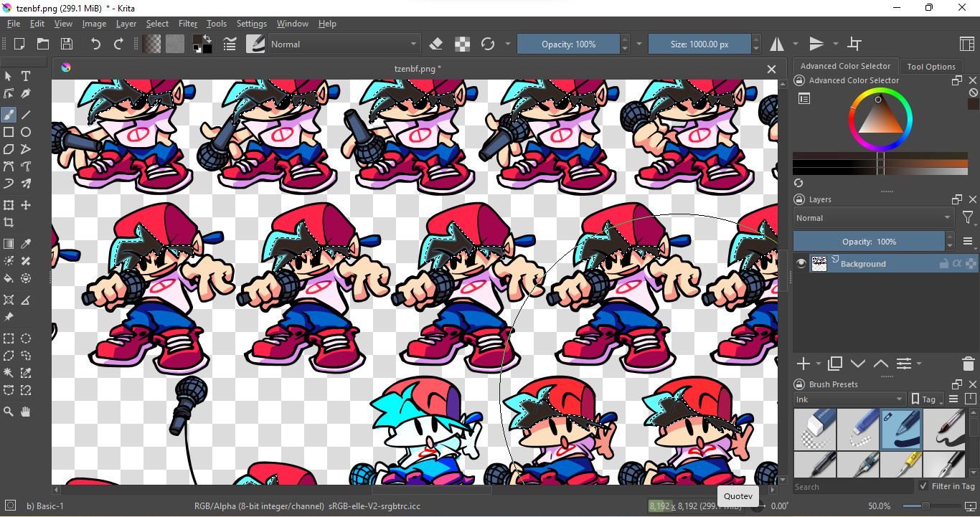The height and width of the screenshot is (517, 980).
Task: Delete the layer with the trash icon
Action: (969, 364)
